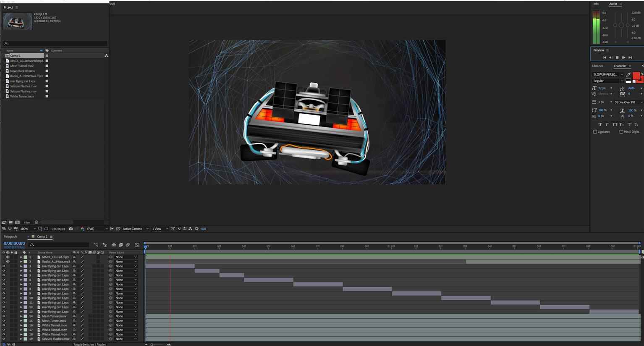
Task: Click the timeline timecode 0:00:00:00
Action: tap(14, 243)
